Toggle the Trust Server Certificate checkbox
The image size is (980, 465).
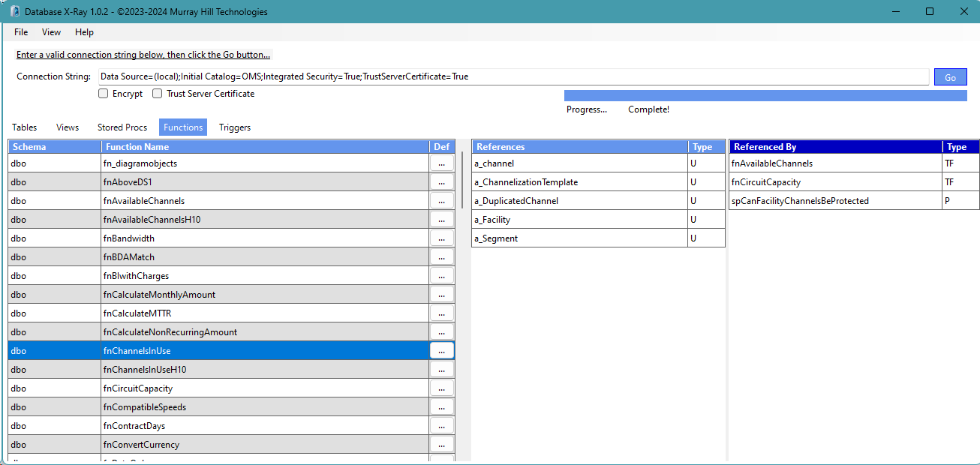[158, 94]
